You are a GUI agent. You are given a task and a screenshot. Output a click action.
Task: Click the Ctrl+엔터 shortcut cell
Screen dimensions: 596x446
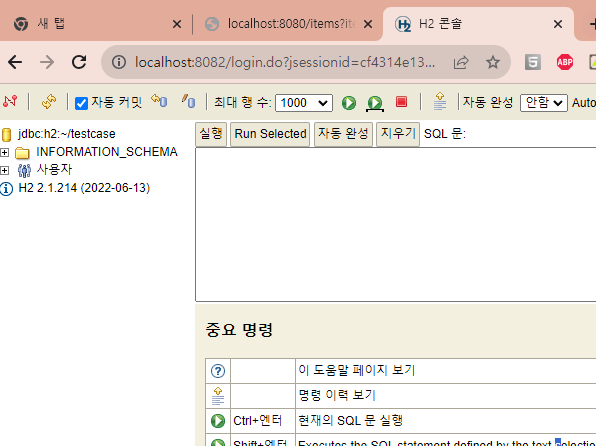tap(263, 421)
